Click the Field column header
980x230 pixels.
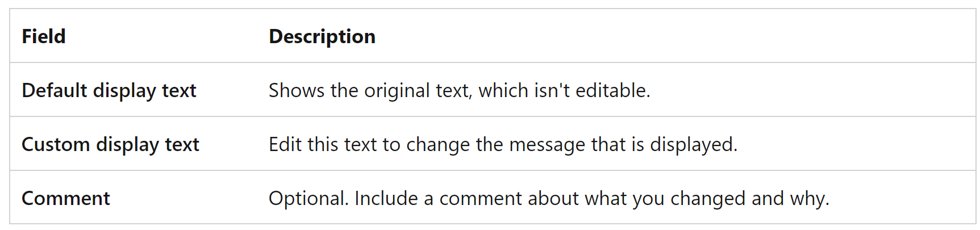[x=44, y=36]
